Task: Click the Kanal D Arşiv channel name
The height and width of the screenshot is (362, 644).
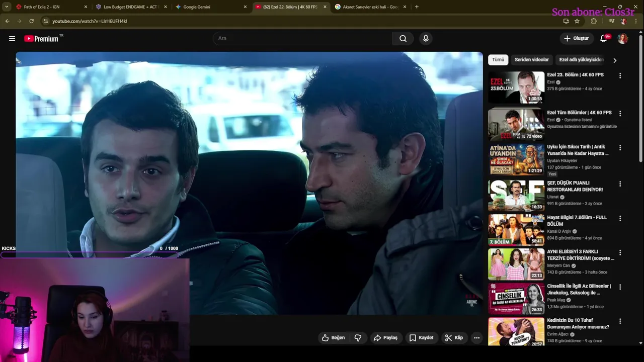Action: click(x=559, y=232)
